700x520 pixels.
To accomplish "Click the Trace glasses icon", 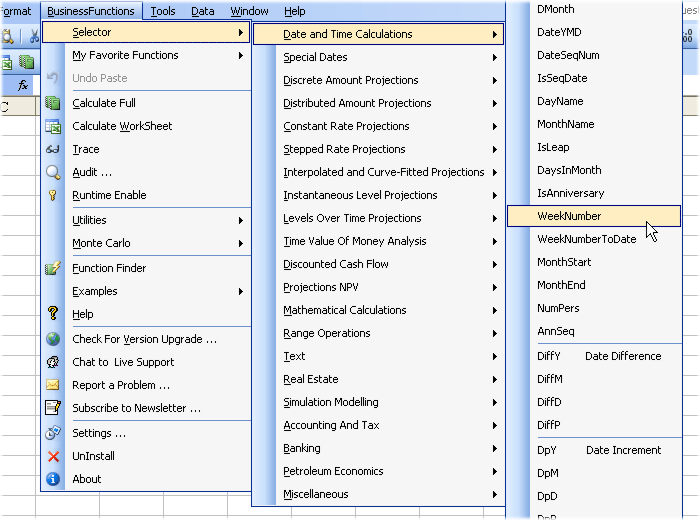I will pos(53,149).
